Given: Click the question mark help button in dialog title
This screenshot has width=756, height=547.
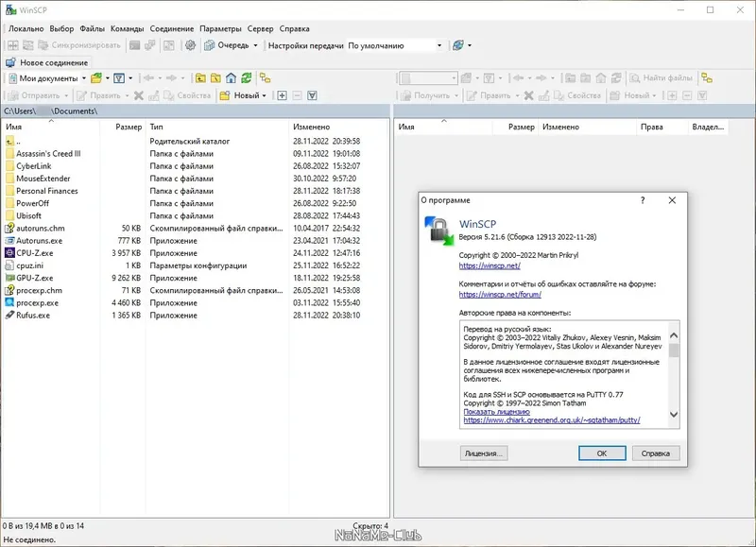Looking at the screenshot, I should coord(643,200).
